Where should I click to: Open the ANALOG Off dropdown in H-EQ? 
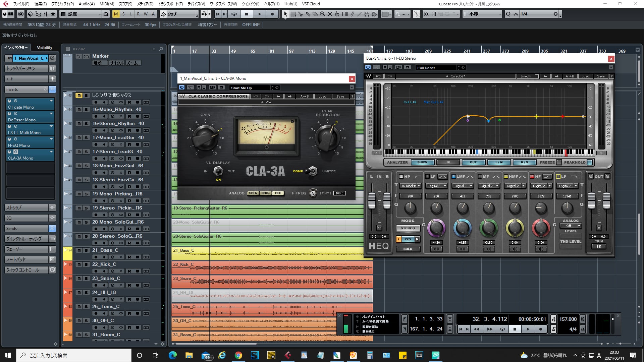(x=571, y=226)
